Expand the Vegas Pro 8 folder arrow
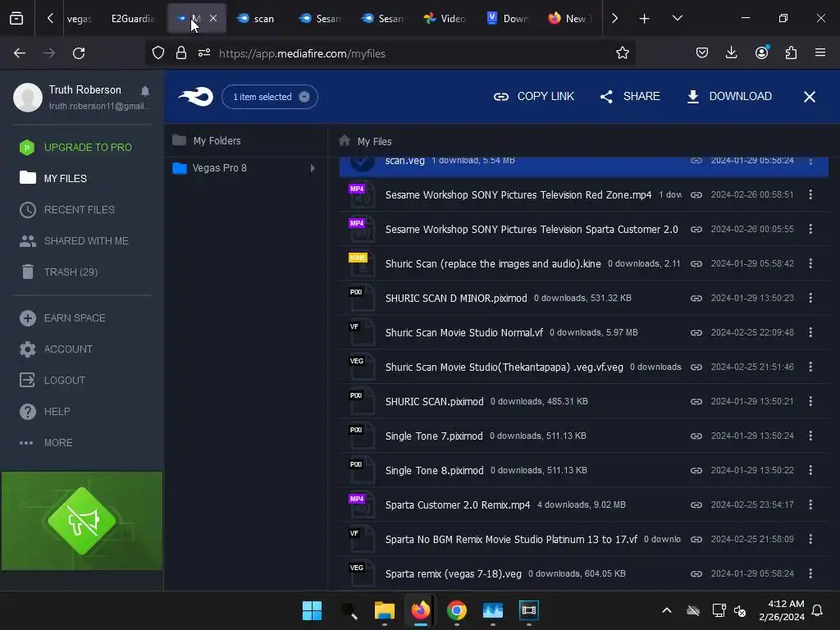The width and height of the screenshot is (840, 630). (x=313, y=168)
